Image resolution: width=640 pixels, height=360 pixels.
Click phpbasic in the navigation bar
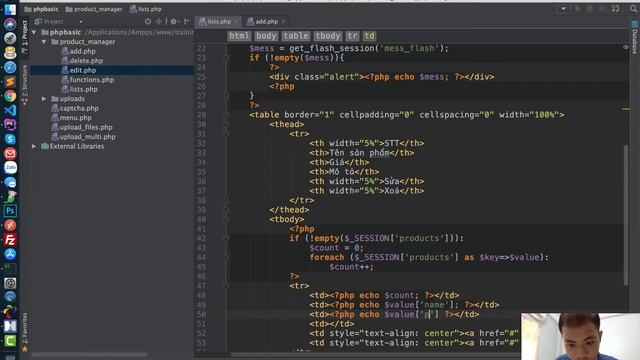[x=41, y=9]
